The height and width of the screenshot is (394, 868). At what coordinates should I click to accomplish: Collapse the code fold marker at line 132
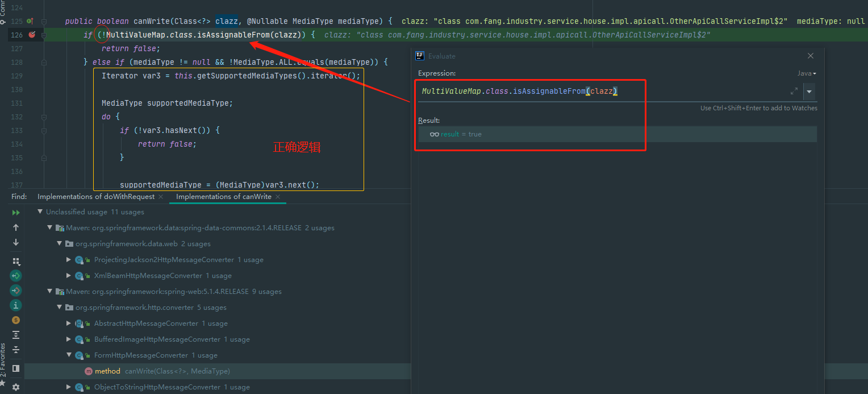click(x=44, y=117)
